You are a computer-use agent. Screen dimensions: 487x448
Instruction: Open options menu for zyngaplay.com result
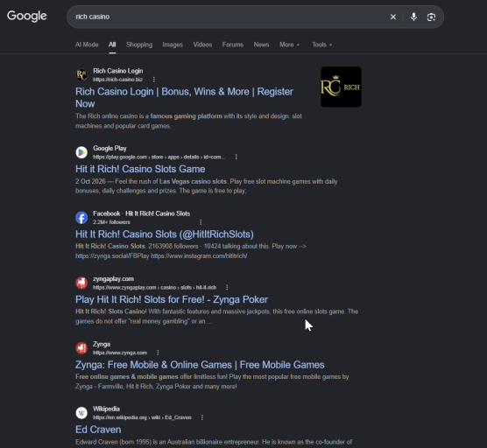(x=227, y=288)
